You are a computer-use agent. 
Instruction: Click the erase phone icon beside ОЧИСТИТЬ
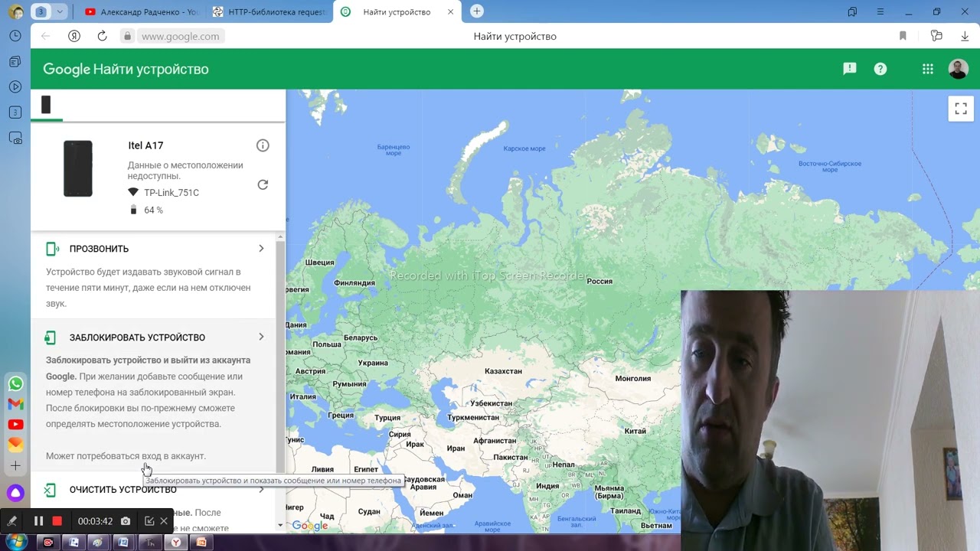point(50,490)
